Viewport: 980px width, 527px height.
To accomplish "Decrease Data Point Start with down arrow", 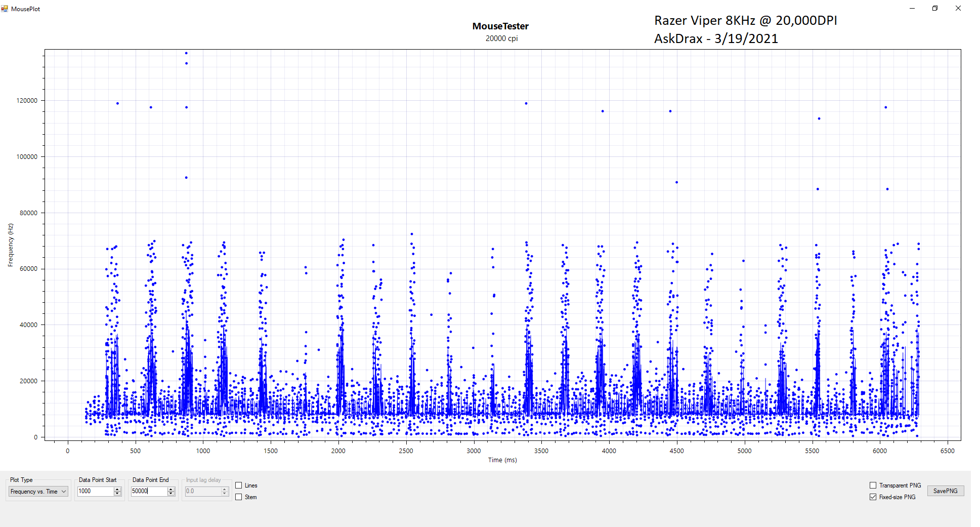I will (x=118, y=494).
